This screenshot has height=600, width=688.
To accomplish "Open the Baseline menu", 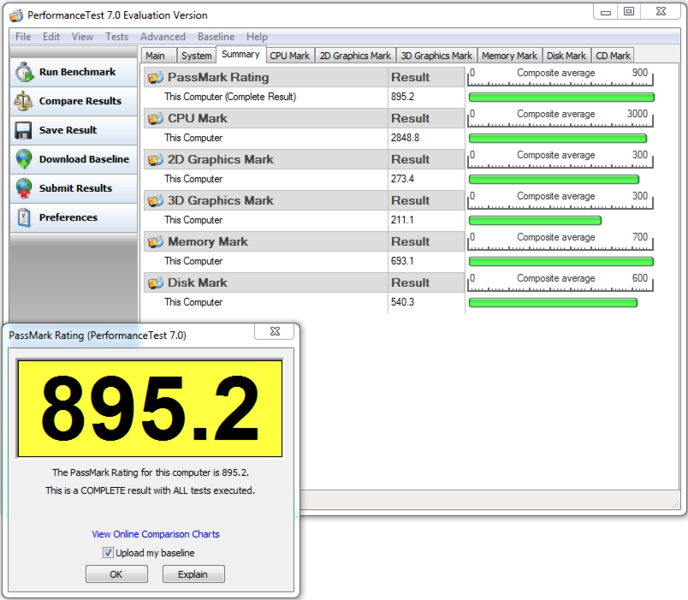I will tap(216, 37).
